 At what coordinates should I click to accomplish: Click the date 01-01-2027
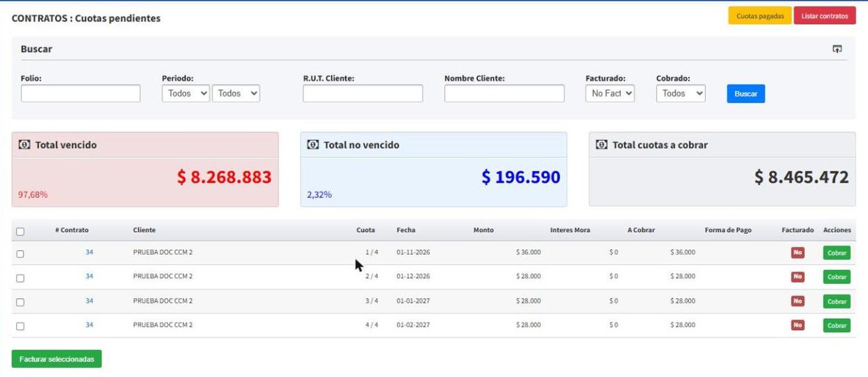tap(413, 300)
